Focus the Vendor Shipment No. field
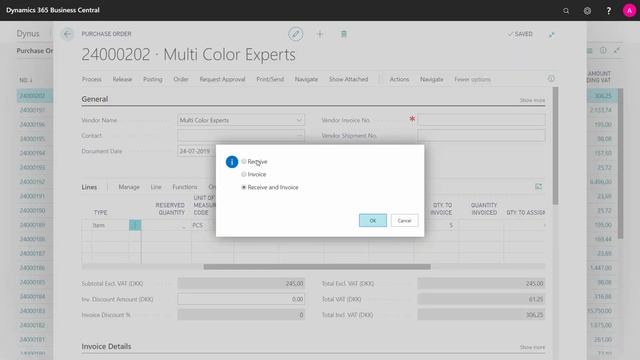 click(x=481, y=136)
